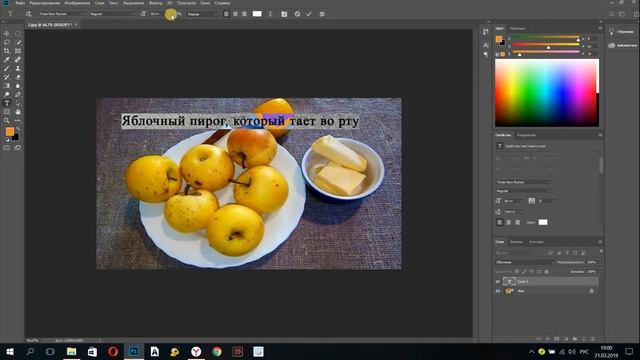Open the Файл menu
640x360 pixels.
click(20, 3)
